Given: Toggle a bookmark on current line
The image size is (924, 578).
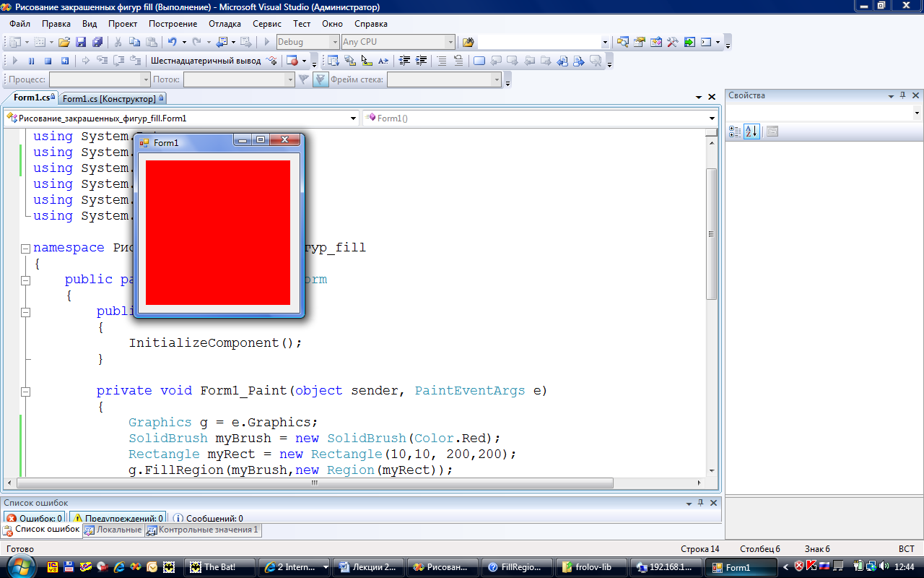Looking at the screenshot, I should point(479,61).
